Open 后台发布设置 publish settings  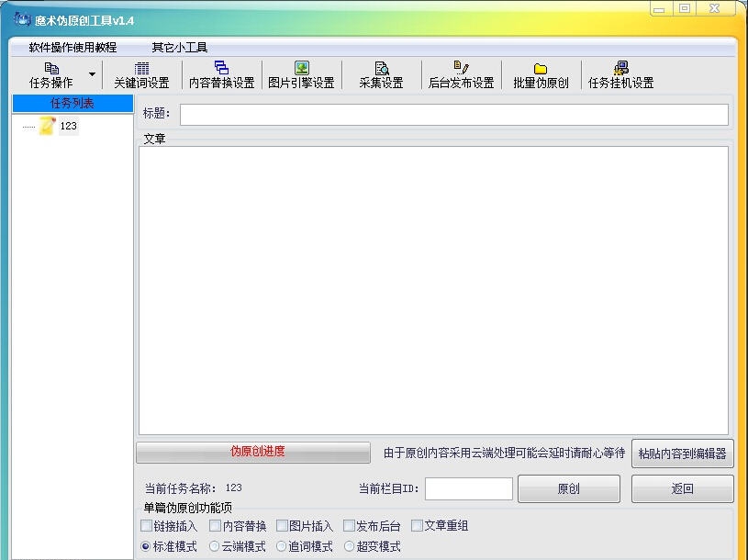click(x=461, y=75)
